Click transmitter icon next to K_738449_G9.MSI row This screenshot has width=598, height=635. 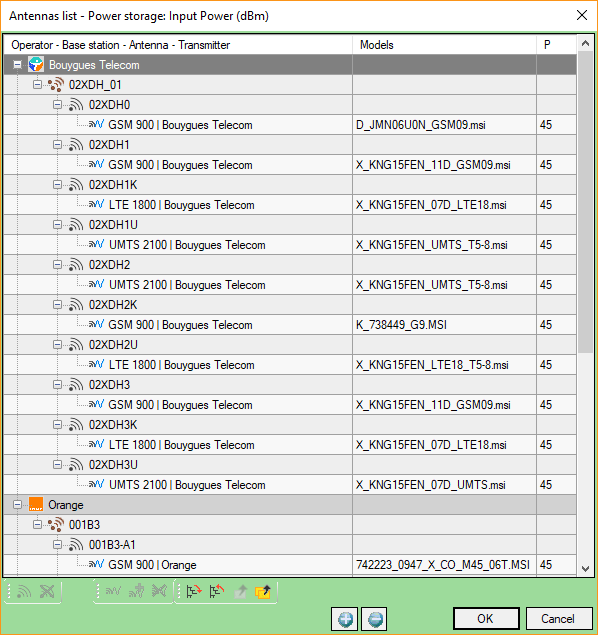click(x=96, y=324)
